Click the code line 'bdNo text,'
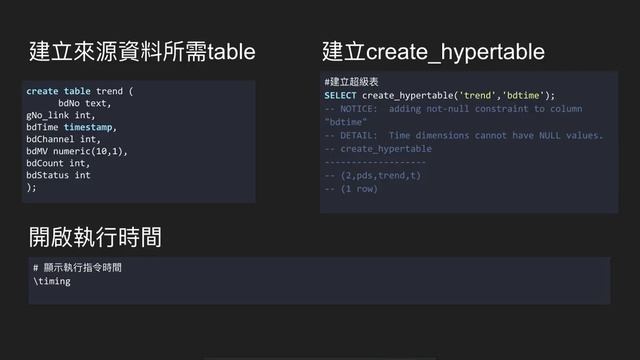 (x=84, y=103)
